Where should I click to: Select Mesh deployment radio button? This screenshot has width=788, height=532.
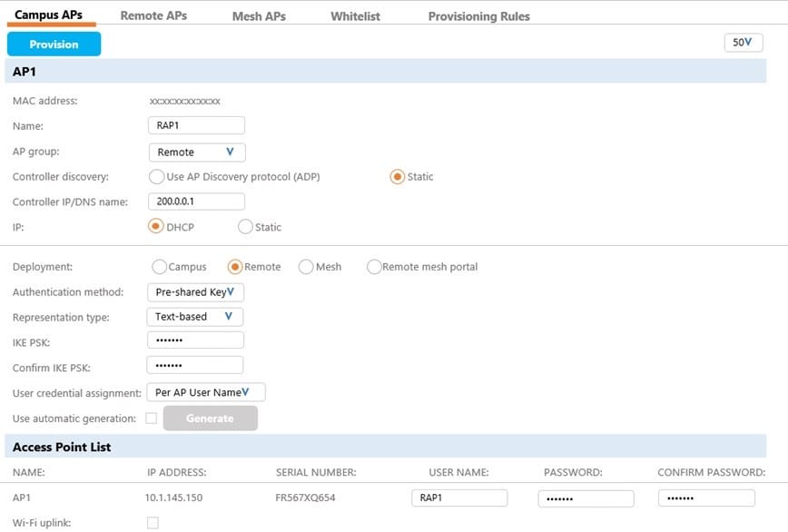pos(306,267)
